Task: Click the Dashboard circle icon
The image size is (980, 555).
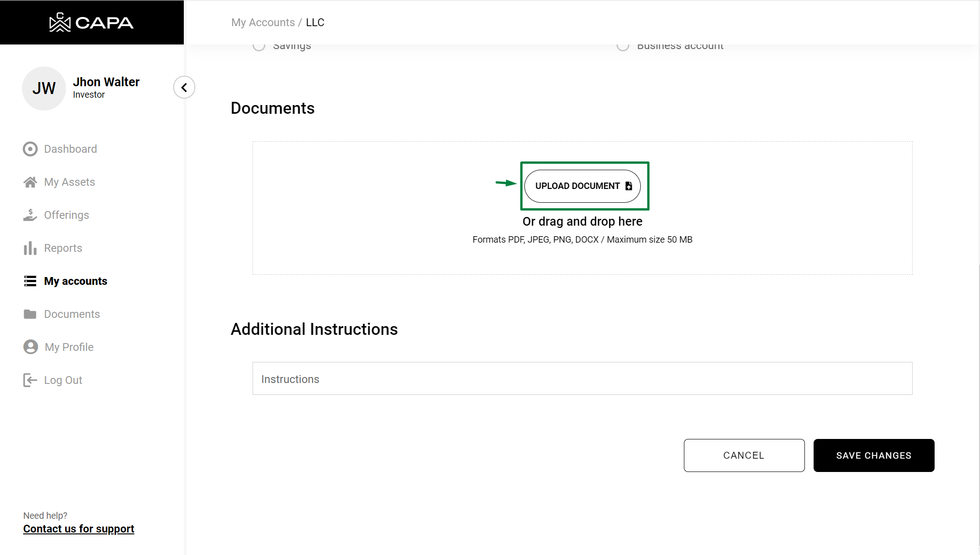Action: [30, 149]
